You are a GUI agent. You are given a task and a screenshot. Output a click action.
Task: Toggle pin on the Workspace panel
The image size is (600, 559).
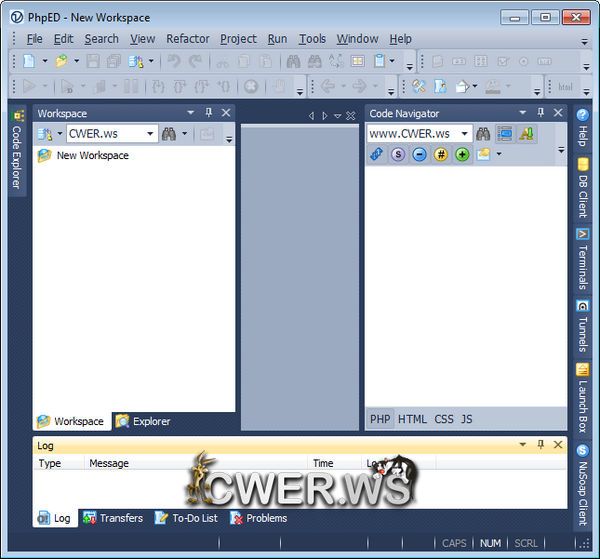tap(209, 113)
